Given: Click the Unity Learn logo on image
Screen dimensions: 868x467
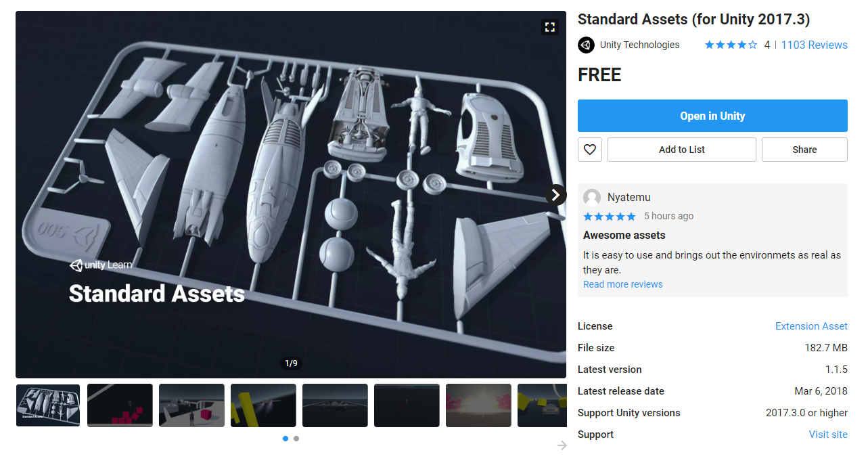Looking at the screenshot, I should point(101,265).
